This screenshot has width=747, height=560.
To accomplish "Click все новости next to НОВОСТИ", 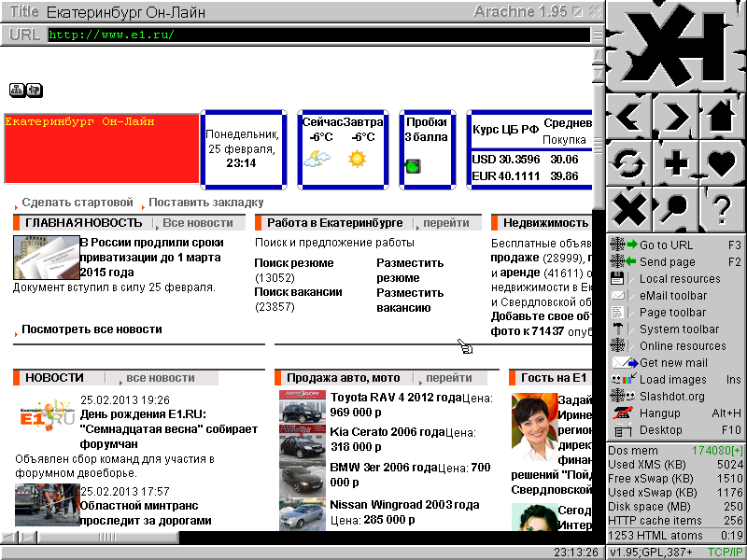I will (160, 378).
